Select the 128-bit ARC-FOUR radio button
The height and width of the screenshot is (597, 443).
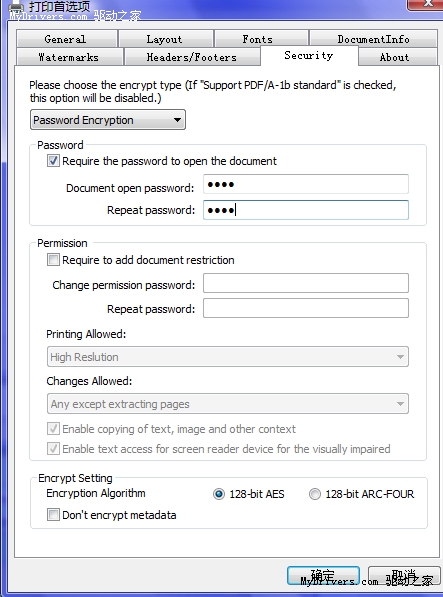315,494
